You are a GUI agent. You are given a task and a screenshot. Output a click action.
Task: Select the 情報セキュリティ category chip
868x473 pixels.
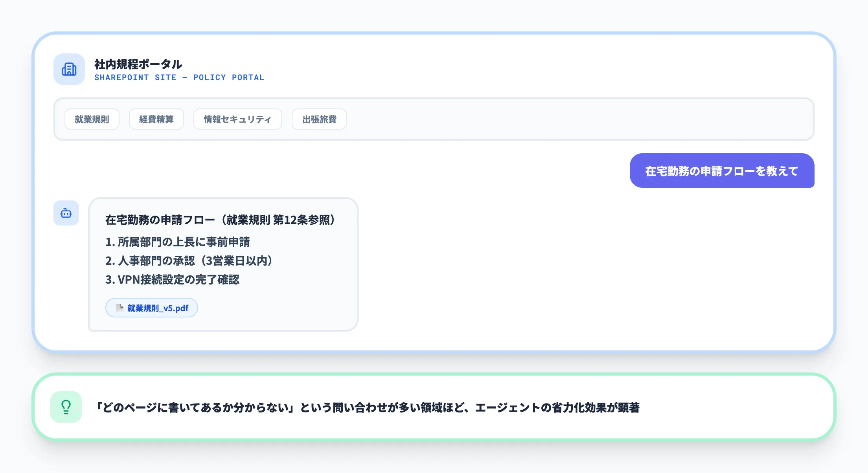coord(237,119)
